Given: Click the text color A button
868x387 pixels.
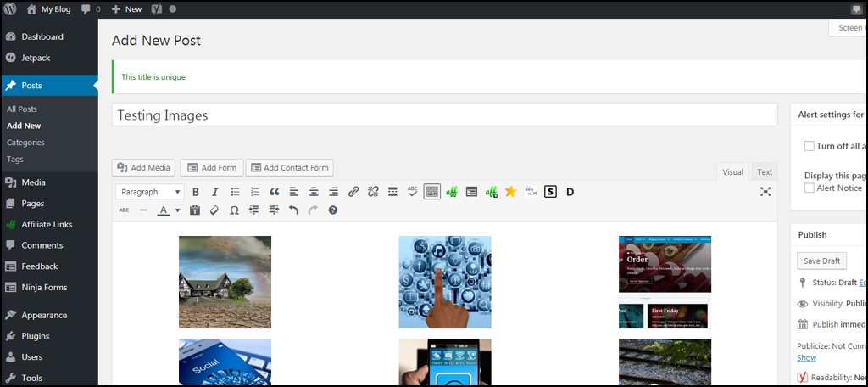Looking at the screenshot, I should pos(164,210).
